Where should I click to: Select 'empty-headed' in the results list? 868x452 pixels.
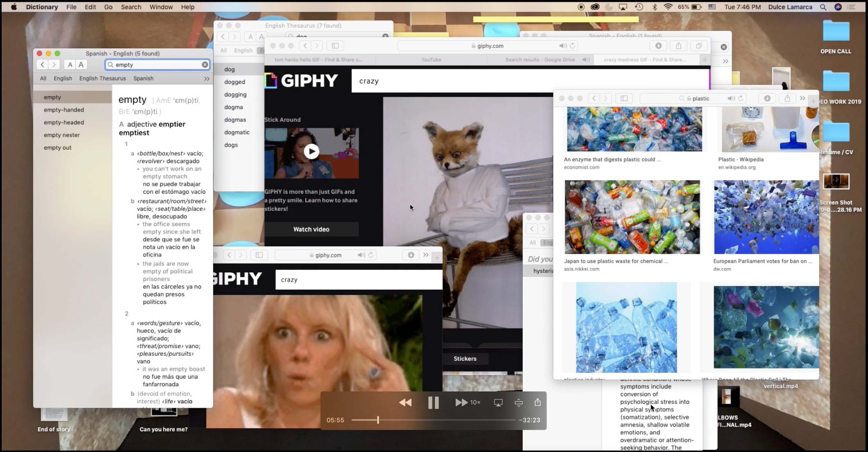(x=64, y=122)
